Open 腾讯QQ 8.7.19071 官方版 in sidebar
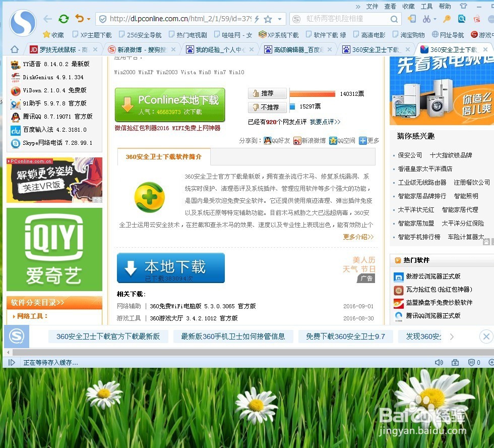494x448 pixels. point(57,117)
